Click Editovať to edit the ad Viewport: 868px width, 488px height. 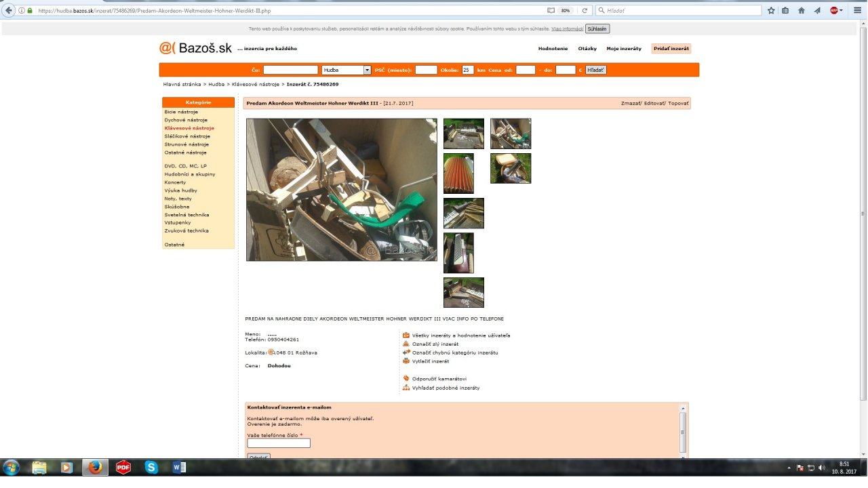655,103
